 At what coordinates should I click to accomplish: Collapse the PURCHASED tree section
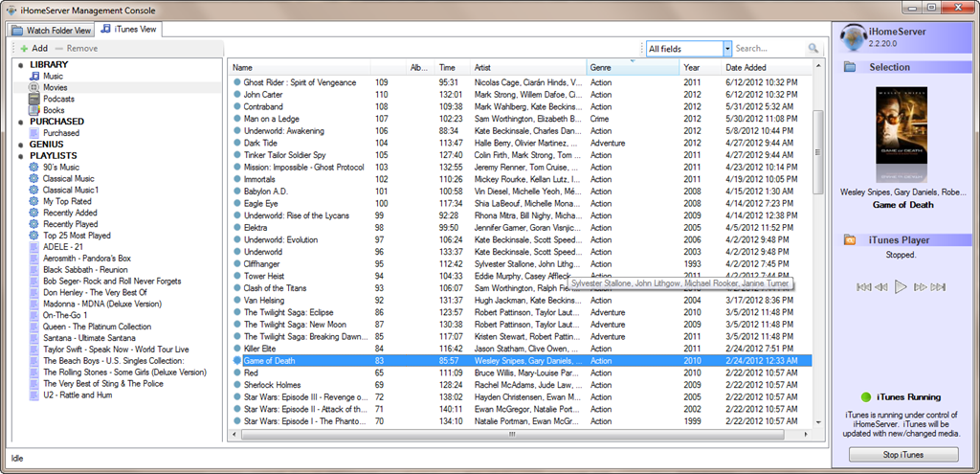point(21,122)
